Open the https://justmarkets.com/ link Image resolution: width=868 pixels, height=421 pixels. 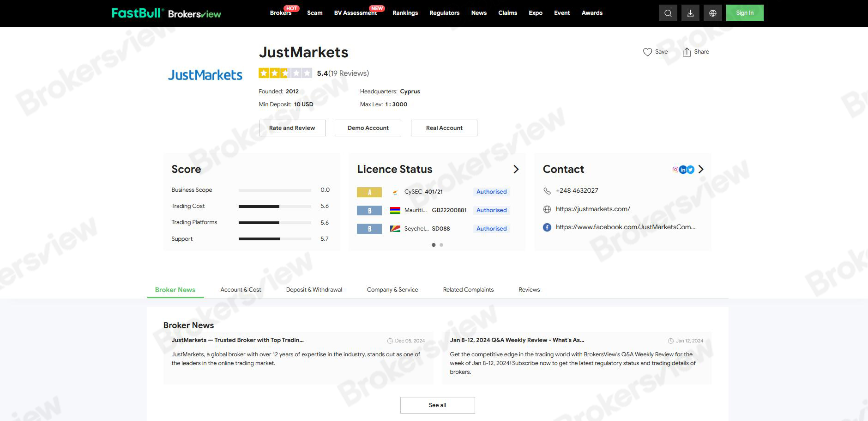[593, 209]
